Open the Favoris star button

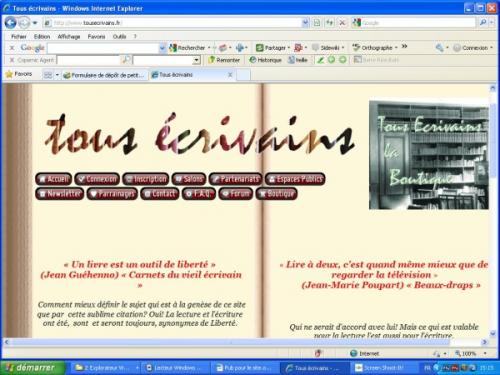(x=19, y=74)
